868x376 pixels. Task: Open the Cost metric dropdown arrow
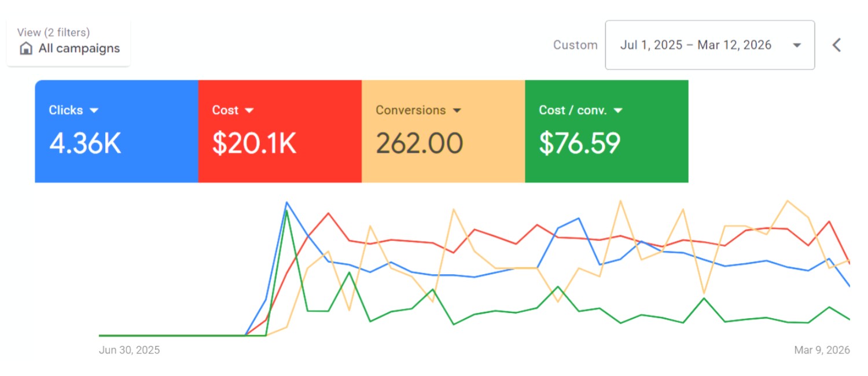[249, 110]
